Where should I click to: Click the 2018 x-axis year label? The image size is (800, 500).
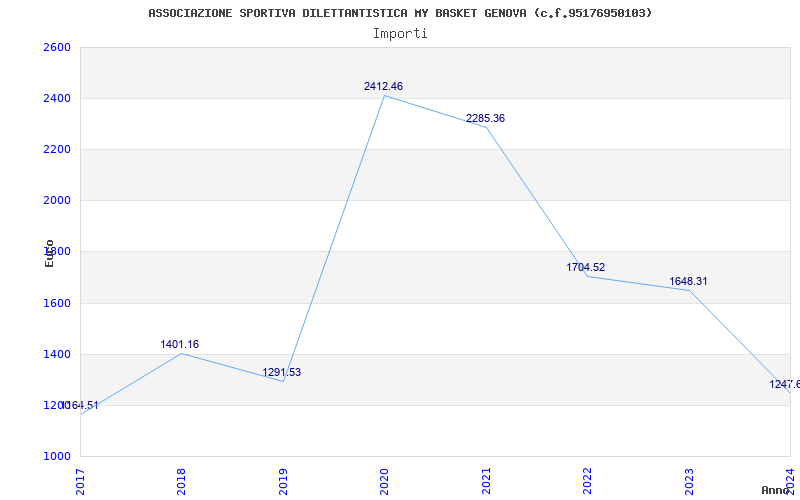(181, 482)
